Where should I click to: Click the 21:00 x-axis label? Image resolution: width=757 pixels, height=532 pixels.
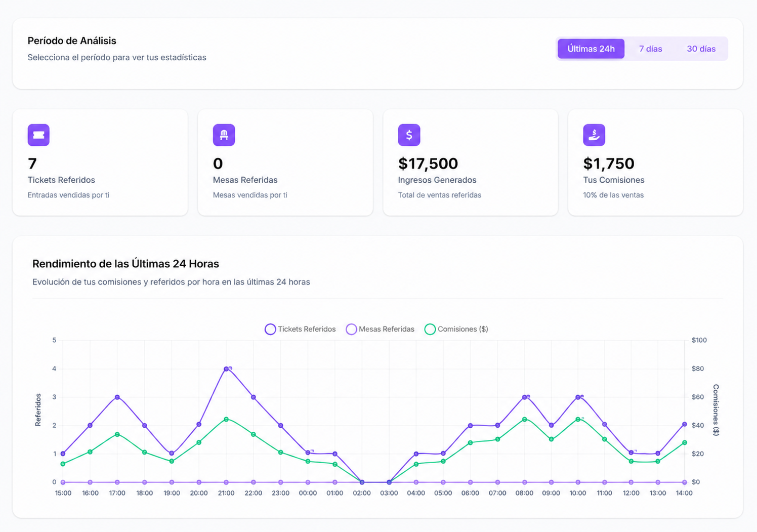point(226,493)
